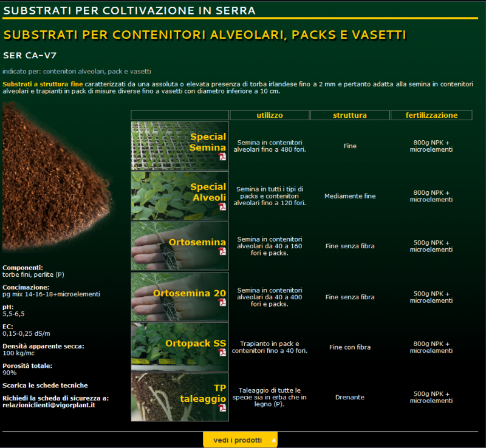Click TP taleaggio '500g NPK + microelementi' cell
The width and height of the screenshot is (486, 448).
(x=431, y=397)
